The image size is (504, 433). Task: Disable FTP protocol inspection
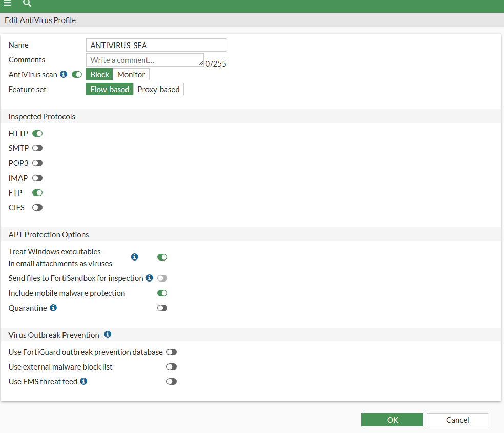37,193
